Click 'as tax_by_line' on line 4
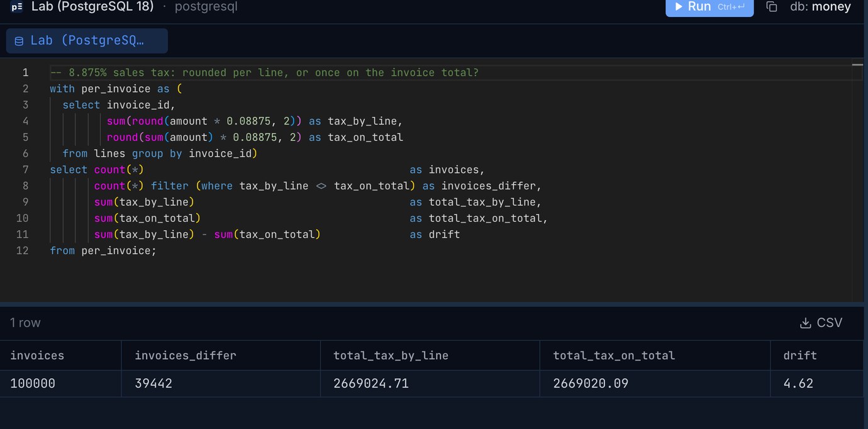 point(355,121)
